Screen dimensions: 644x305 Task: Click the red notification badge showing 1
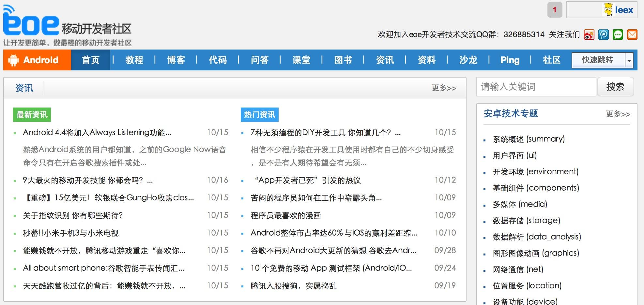click(555, 10)
